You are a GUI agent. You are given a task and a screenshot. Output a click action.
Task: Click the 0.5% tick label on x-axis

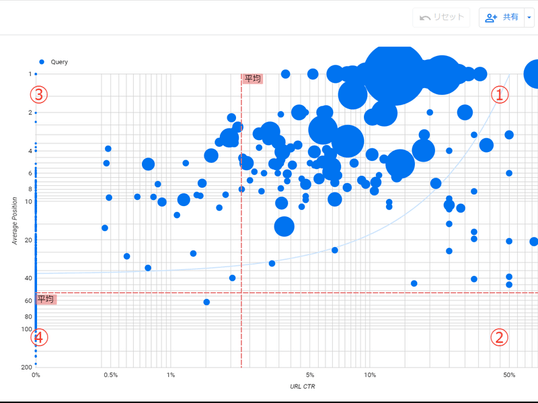[x=110, y=375]
